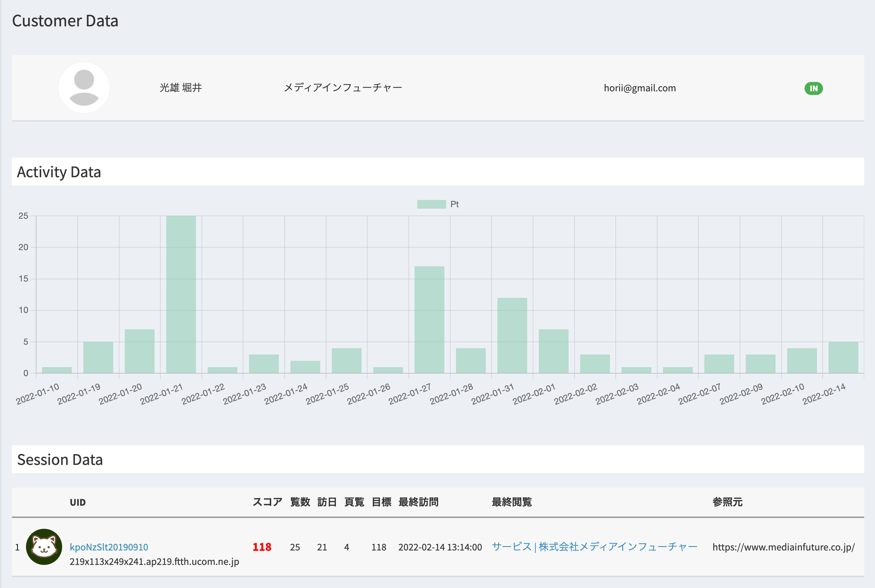Click the 2022-01-21 tallest chart bar

[181, 295]
